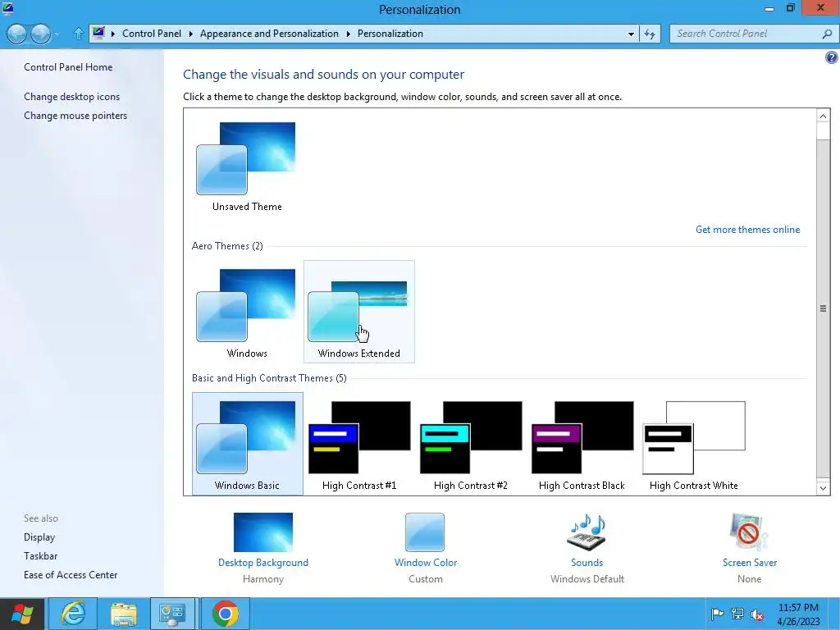
Task: Open File Explorer from taskbar
Action: tap(123, 614)
